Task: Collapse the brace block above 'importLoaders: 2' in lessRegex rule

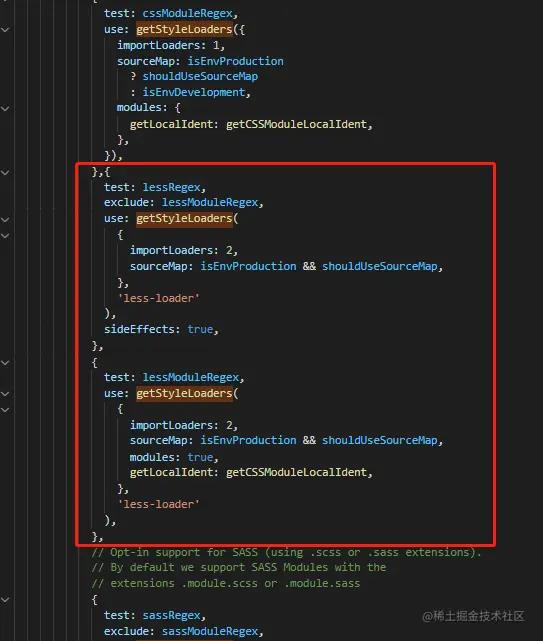Action: [5, 235]
